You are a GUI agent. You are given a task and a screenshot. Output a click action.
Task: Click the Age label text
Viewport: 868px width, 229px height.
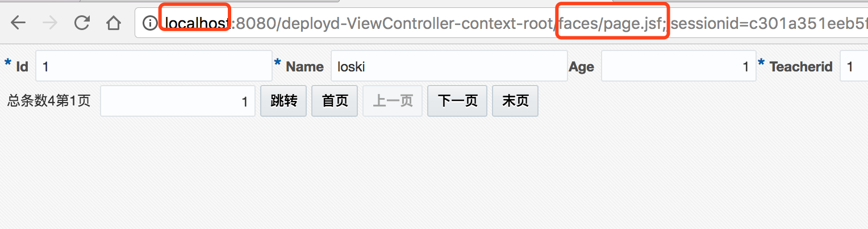tap(581, 67)
